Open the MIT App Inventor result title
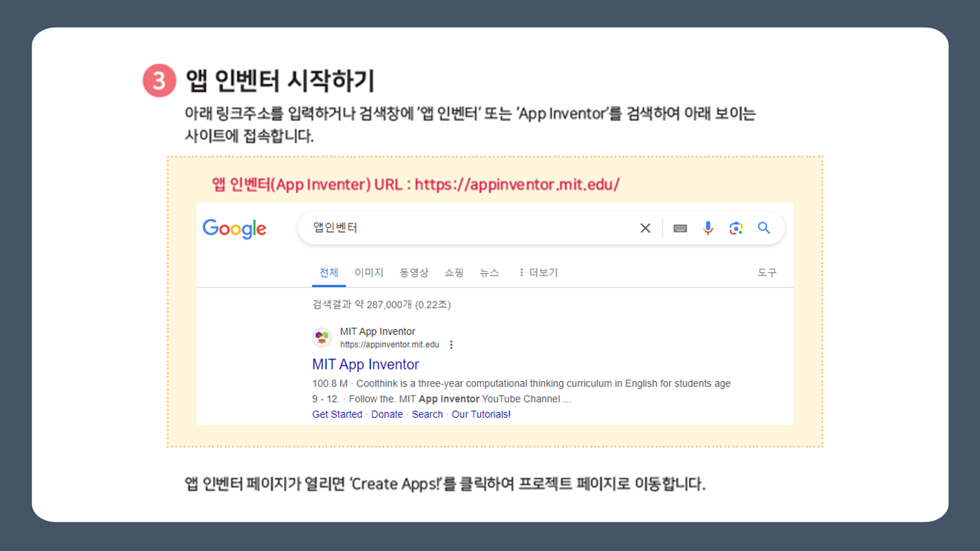The height and width of the screenshot is (551, 980). [x=366, y=364]
